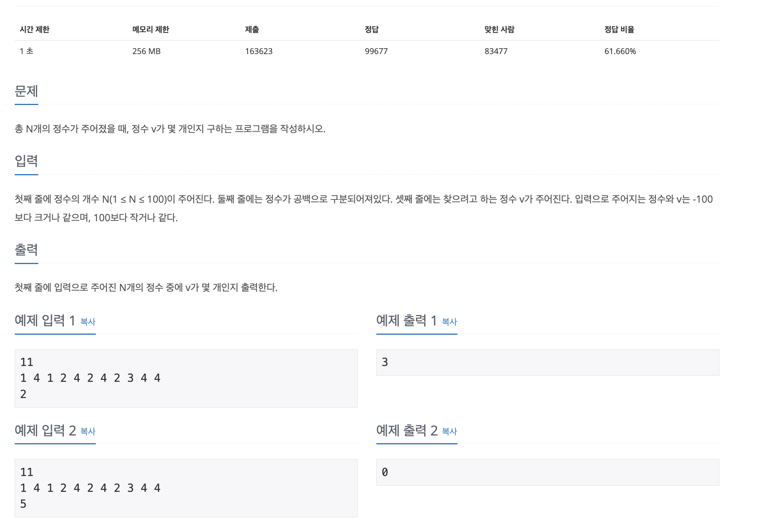Click the 출력 section heading

[x=26, y=250]
